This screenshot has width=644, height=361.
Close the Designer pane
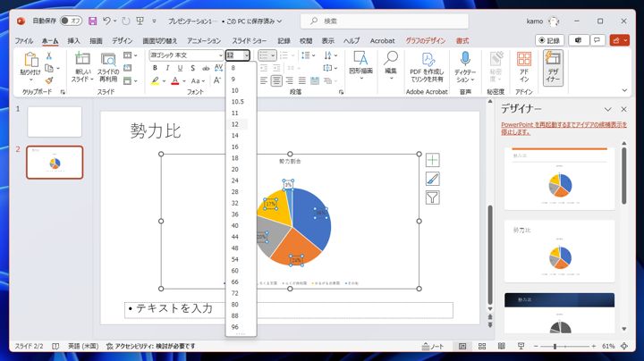coord(624,109)
